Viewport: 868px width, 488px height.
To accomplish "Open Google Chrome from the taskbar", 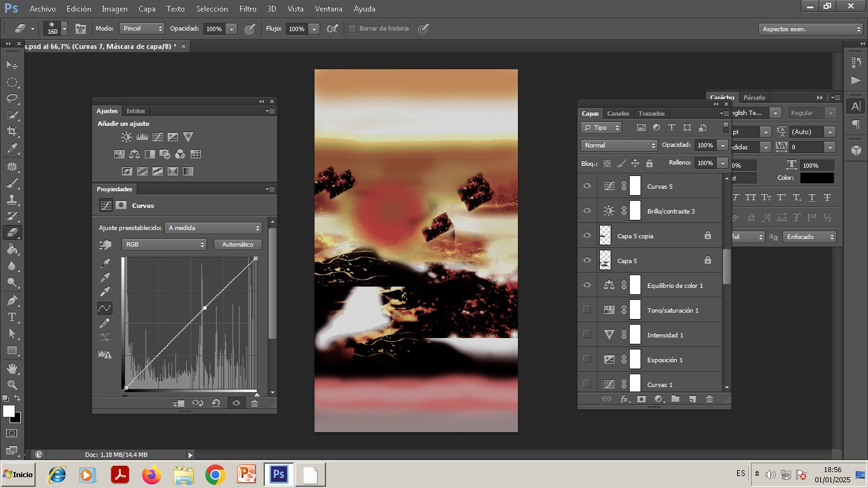I will (215, 475).
